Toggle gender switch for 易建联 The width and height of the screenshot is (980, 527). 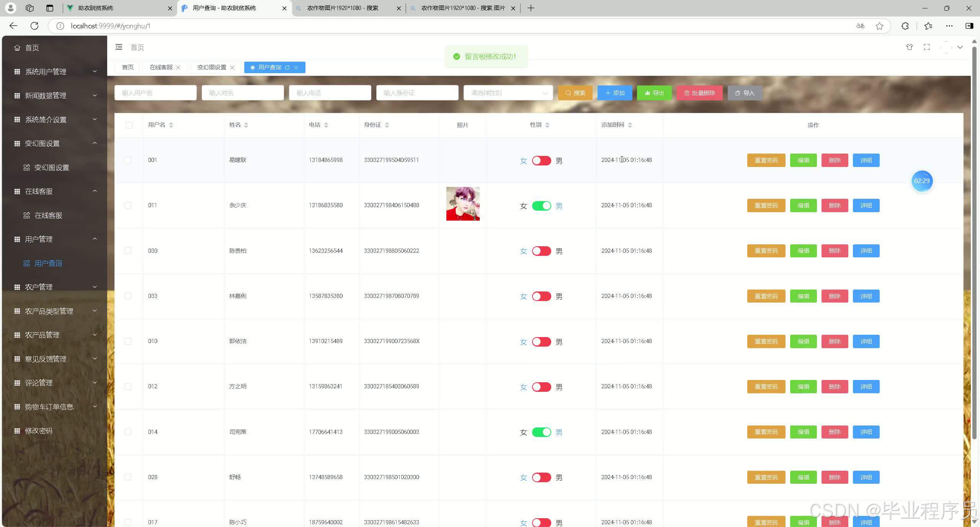(x=541, y=160)
